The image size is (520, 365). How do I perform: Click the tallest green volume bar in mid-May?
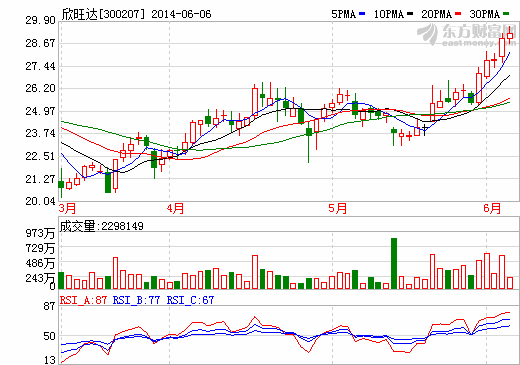(394, 263)
